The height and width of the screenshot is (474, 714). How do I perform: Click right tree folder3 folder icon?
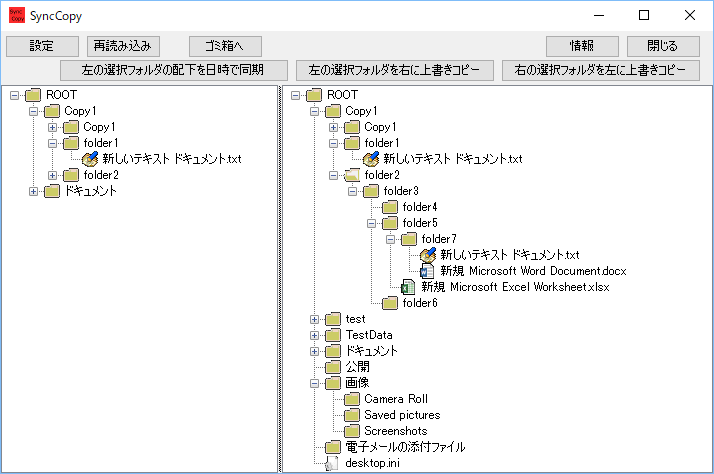point(371,191)
